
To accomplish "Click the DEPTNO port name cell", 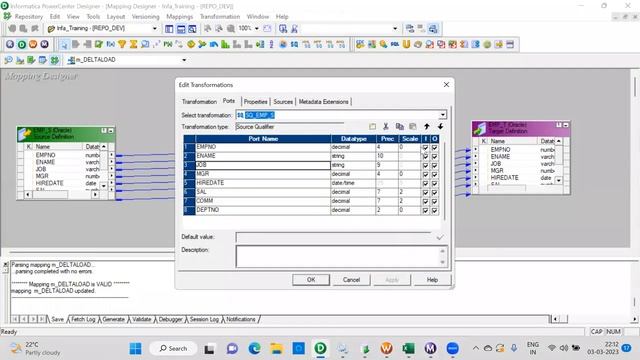I will pos(263,210).
